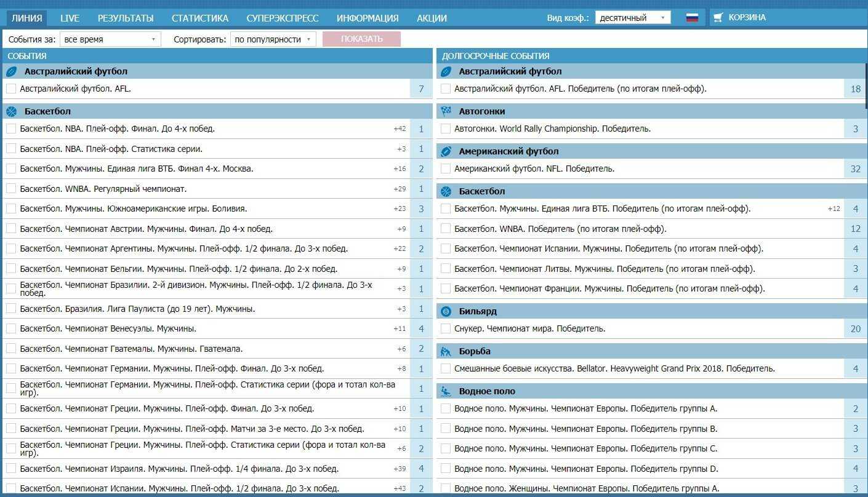This screenshot has width=868, height=497.
Task: Open Чемпионат Испании Победитель long-term link
Action: point(609,248)
